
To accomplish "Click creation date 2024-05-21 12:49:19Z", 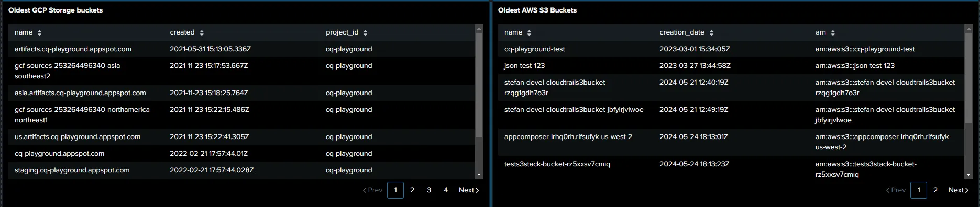I will click(x=694, y=110).
